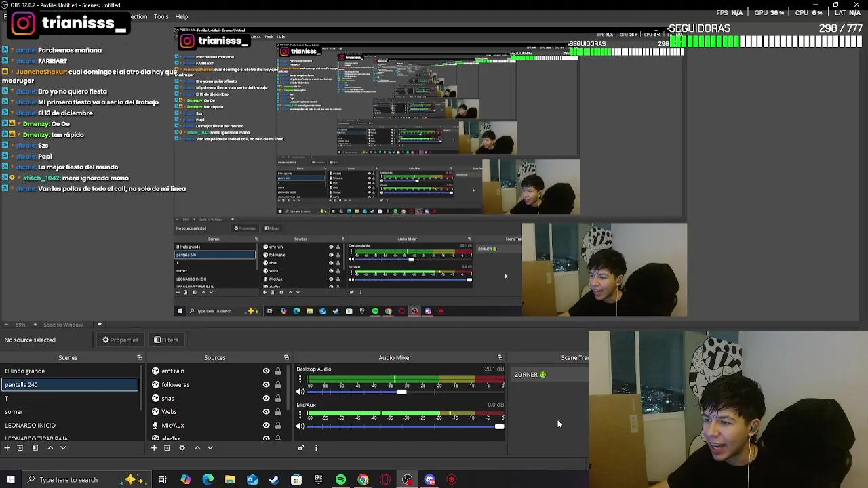Mute Mic/Aux speaker icon
The image size is (868, 488).
tap(301, 426)
